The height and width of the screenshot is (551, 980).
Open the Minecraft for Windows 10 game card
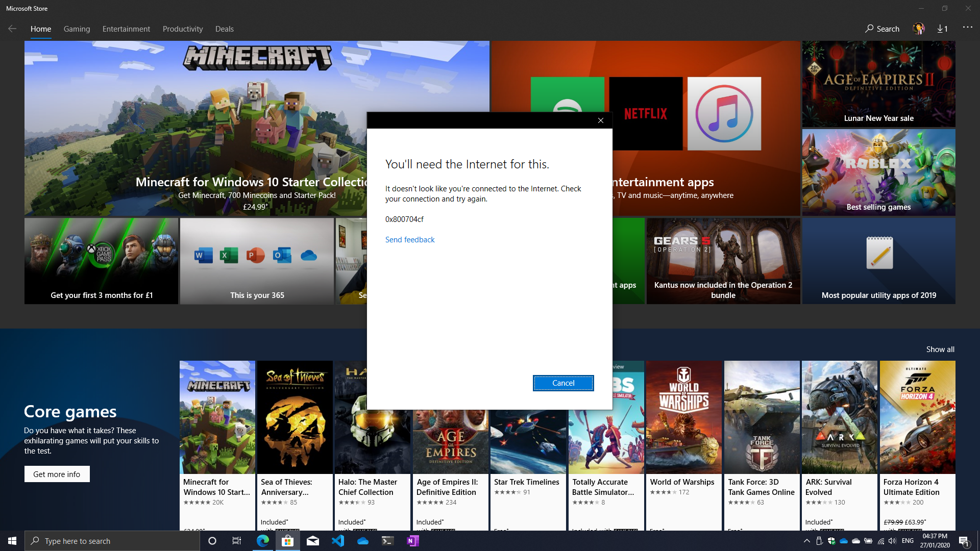coord(217,445)
